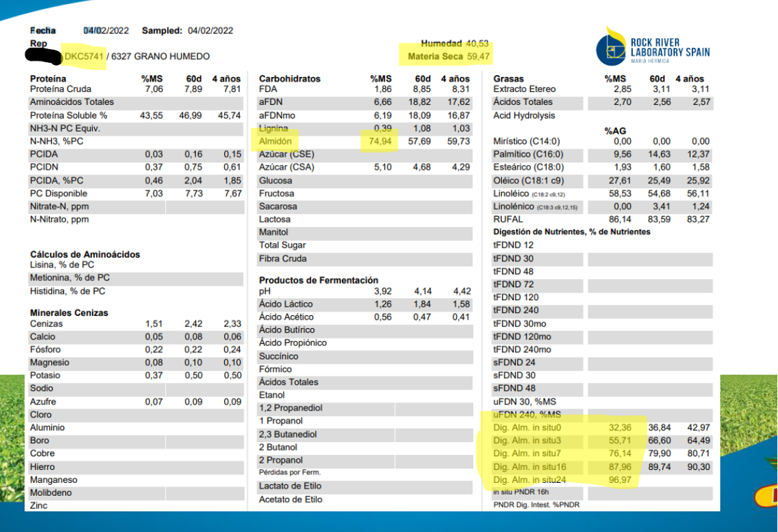Click the Grasas section header
Image resolution: width=778 pixels, height=532 pixels.
(509, 78)
